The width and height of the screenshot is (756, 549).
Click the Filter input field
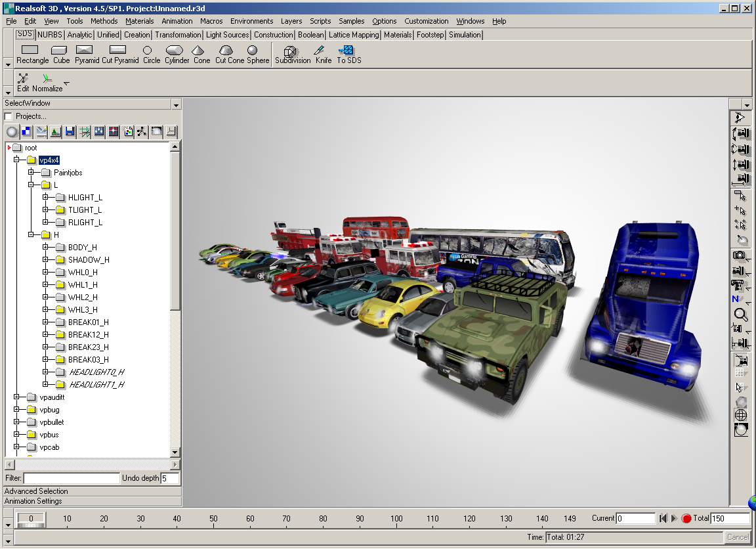click(72, 478)
